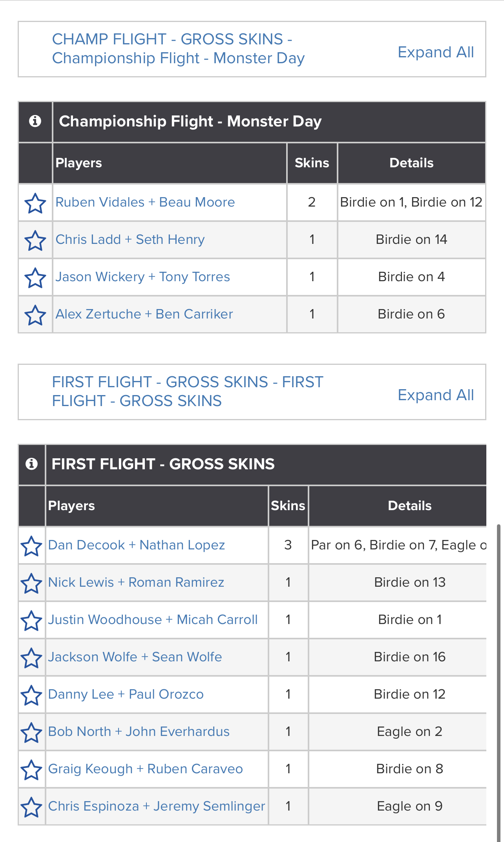Click star icon for Bob North + John Everhardus
Viewport: 504px width, 842px height.
31,732
